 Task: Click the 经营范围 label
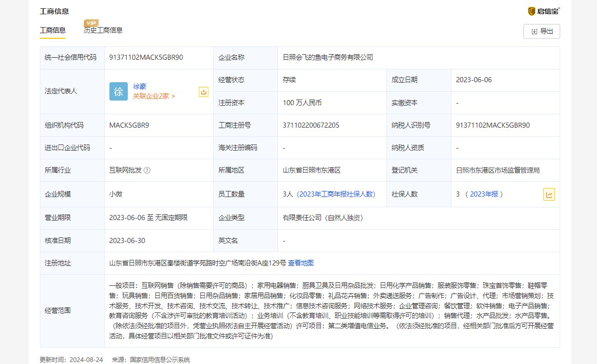point(57,310)
